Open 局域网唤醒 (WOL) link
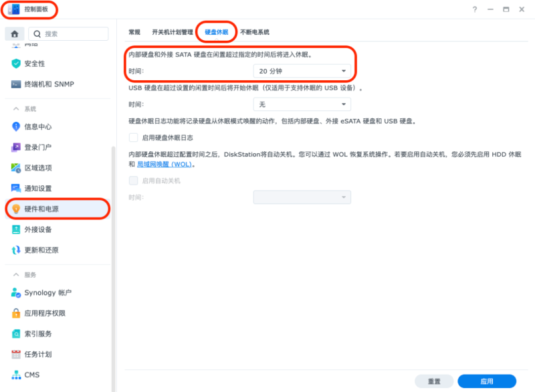535x392 pixels. pyautogui.click(x=165, y=164)
